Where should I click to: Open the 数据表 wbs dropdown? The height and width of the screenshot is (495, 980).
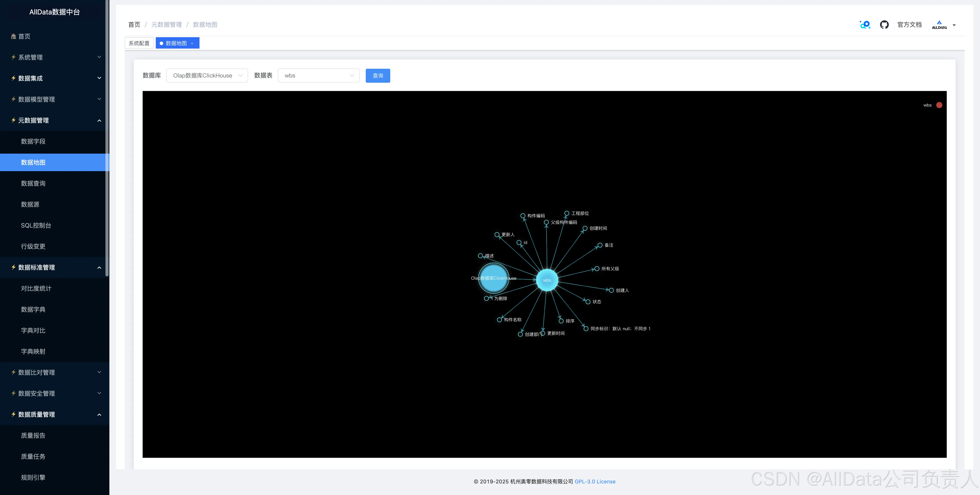coord(318,75)
